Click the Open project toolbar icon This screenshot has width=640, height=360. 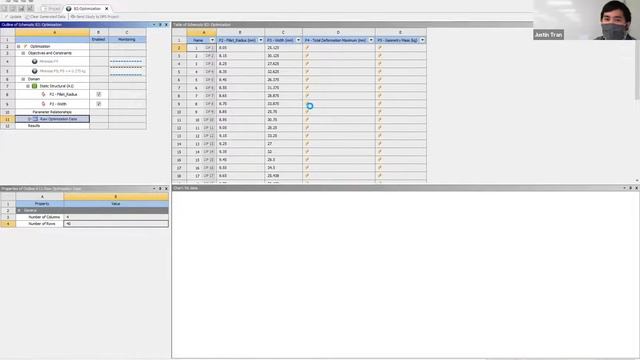click(x=13, y=8)
